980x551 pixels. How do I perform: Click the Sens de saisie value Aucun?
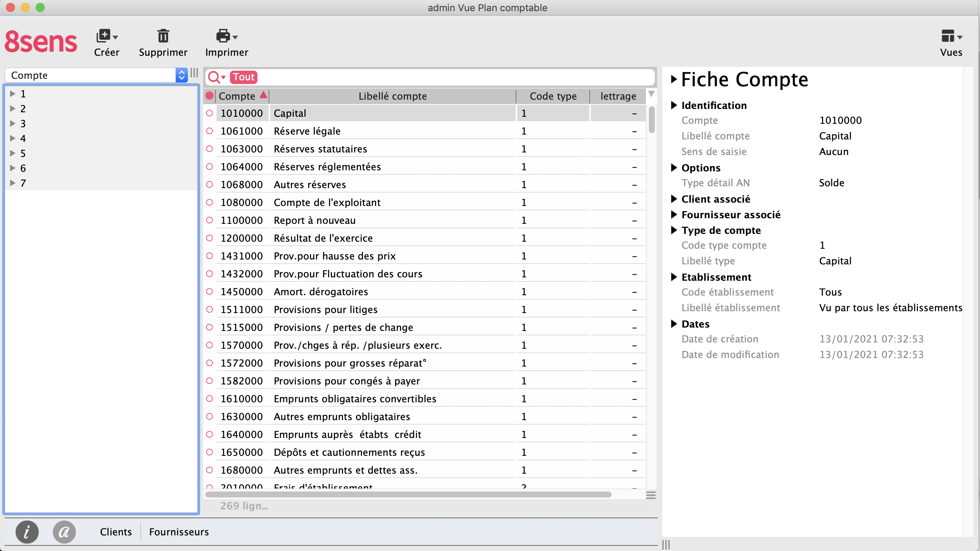coord(833,152)
